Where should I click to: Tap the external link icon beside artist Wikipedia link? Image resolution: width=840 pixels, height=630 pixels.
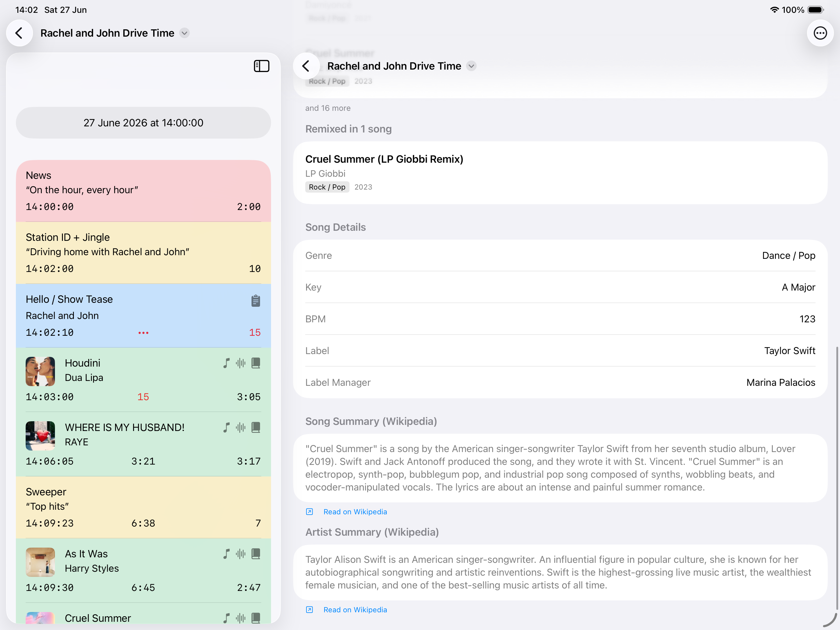pyautogui.click(x=310, y=610)
